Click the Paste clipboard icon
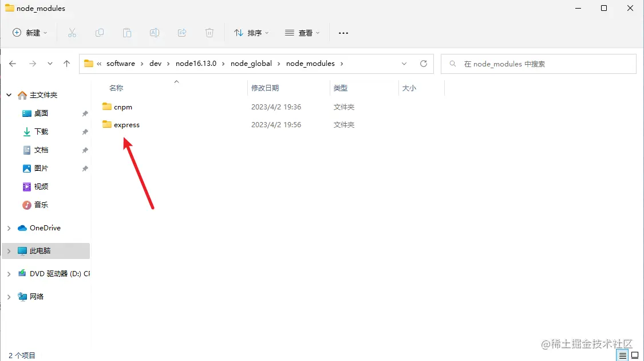Screen dimensions: 644x361 [127, 33]
